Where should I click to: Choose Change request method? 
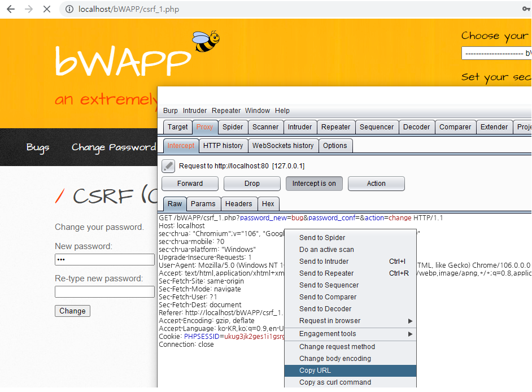(x=350, y=347)
